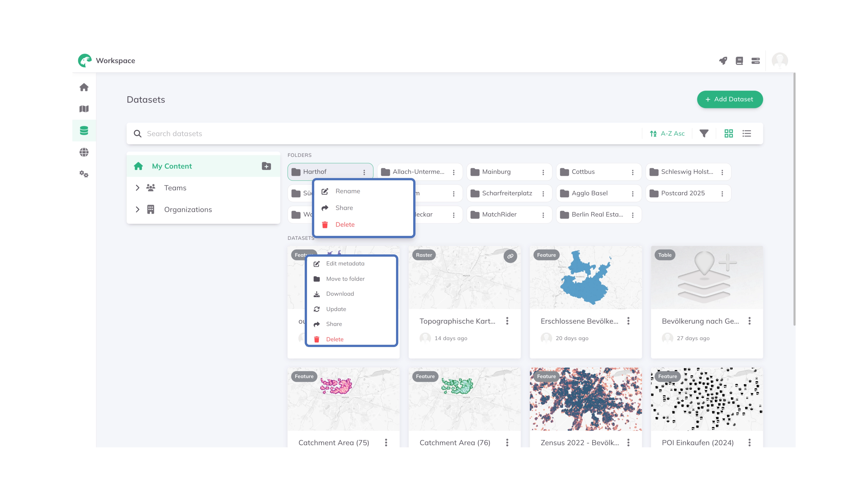Select Download in dataset menu
The height and width of the screenshot is (488, 868).
351,294
